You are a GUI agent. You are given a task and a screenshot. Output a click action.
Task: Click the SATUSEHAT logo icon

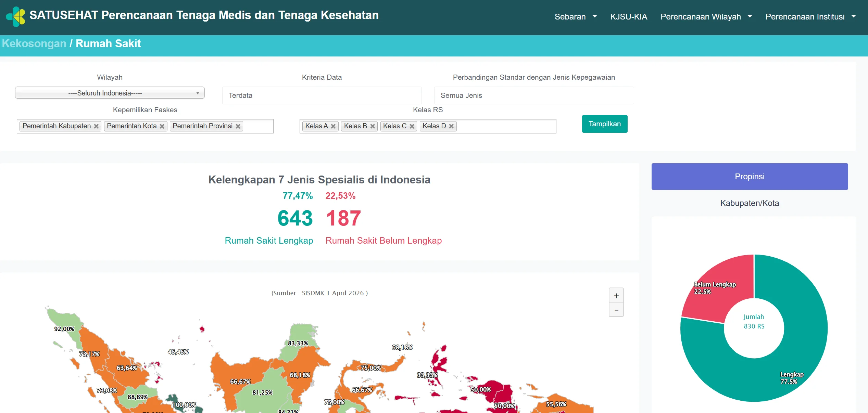[x=16, y=16]
